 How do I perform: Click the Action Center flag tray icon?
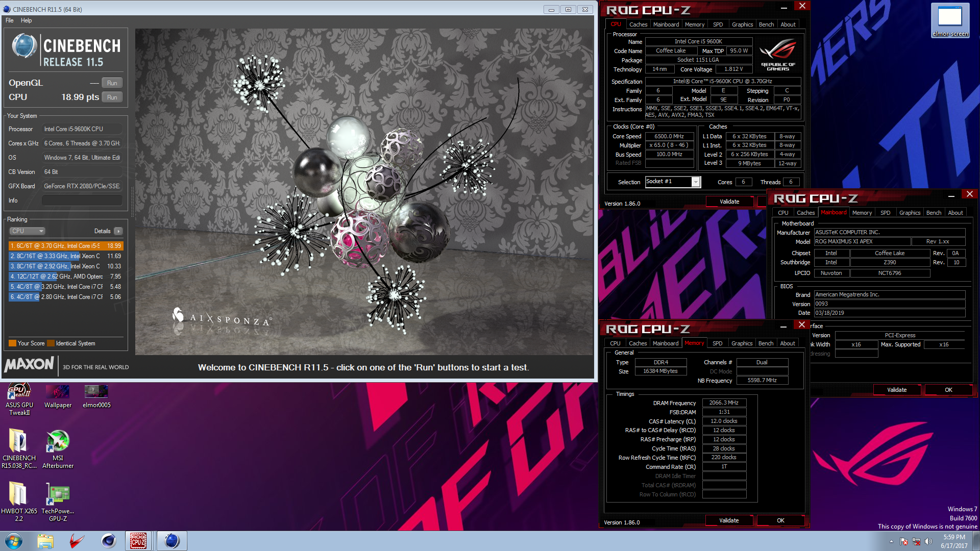904,541
